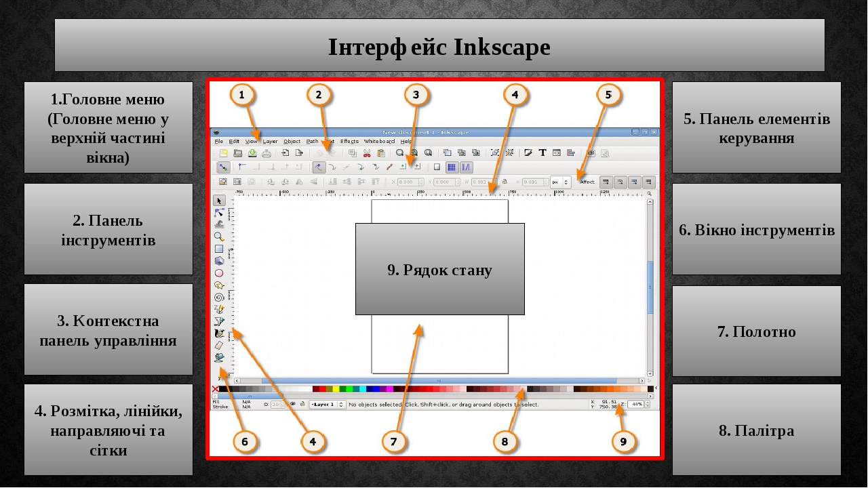Open the File menu
This screenshot has height=488, width=868.
point(219,141)
